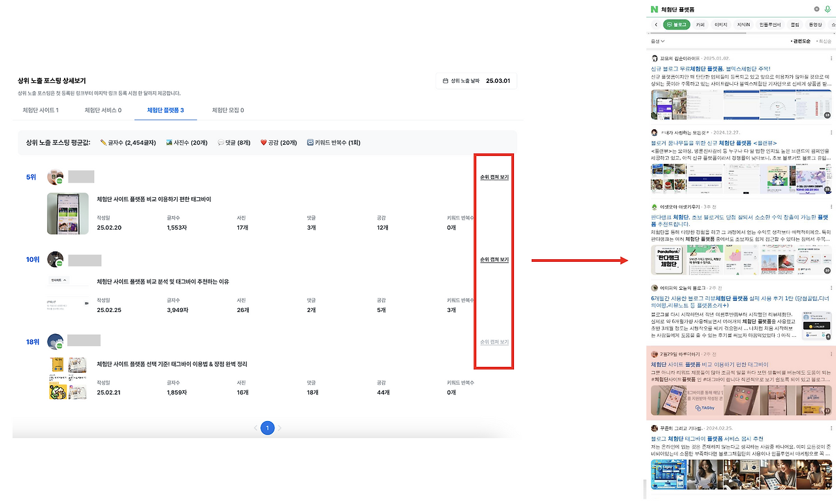Click 순위 캡처 보기 for the 5위 post

(x=494, y=177)
